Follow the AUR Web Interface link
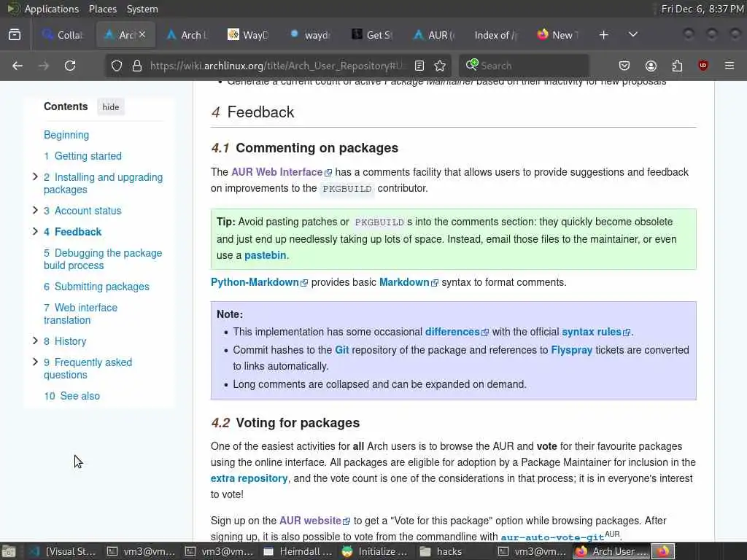 click(281, 172)
